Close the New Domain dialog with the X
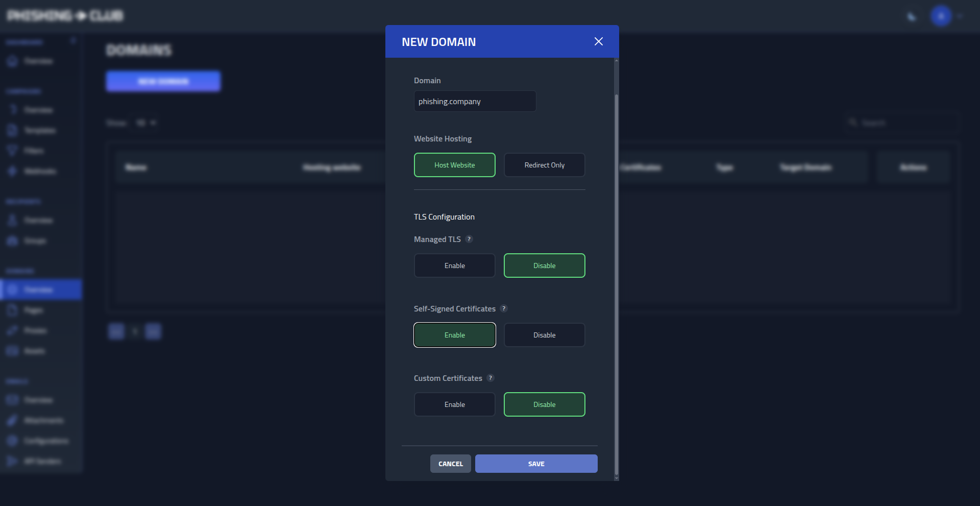 point(599,41)
